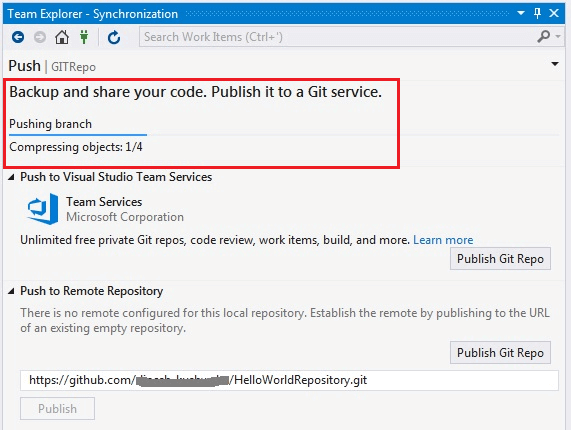Click into the GitHub repository URL field
Image resolution: width=571 pixels, height=430 pixels.
point(289,380)
